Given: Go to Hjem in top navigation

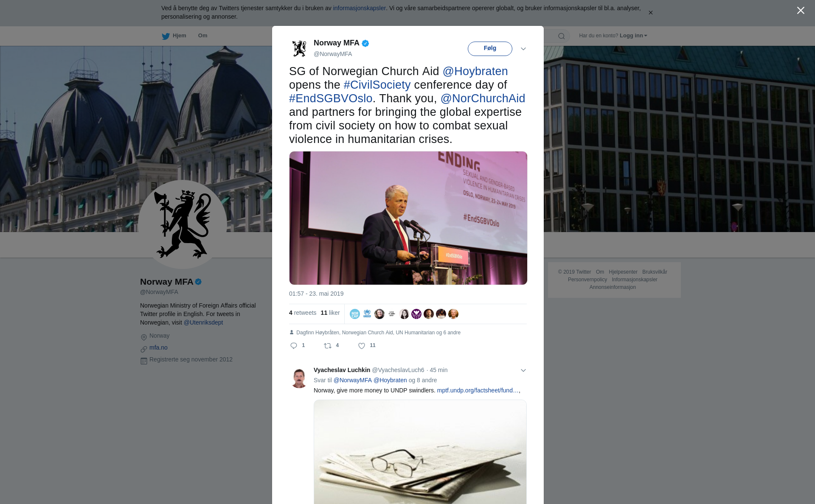Looking at the screenshot, I should tap(179, 36).
